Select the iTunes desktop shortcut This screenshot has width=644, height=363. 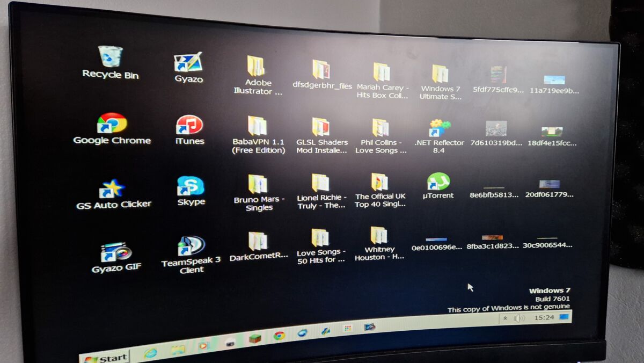189,130
